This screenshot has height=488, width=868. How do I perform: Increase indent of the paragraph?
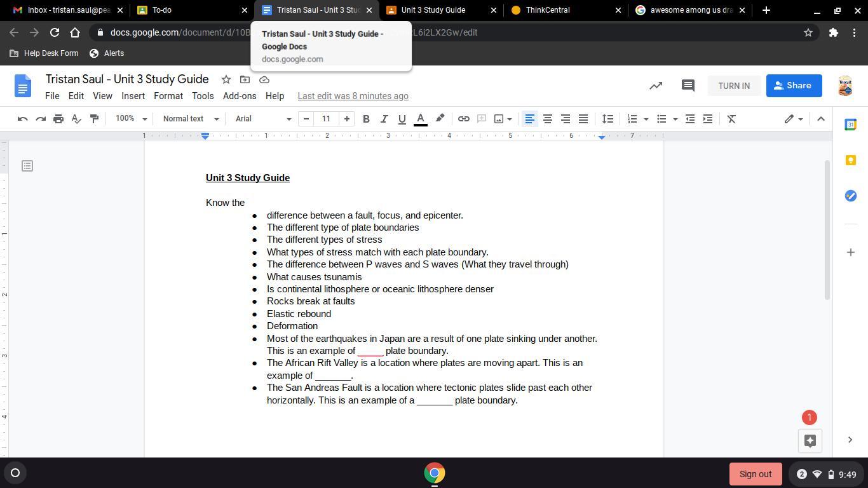[x=708, y=119]
